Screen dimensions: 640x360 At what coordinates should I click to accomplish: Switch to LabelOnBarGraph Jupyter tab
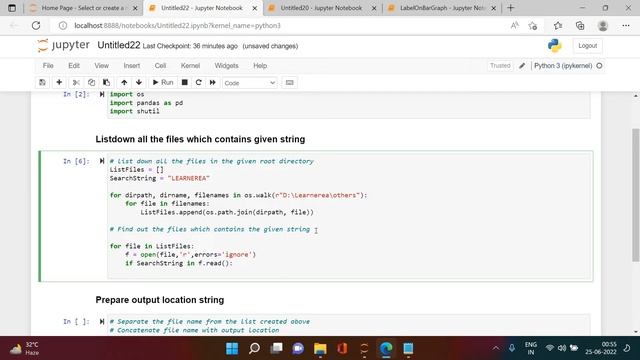(442, 8)
